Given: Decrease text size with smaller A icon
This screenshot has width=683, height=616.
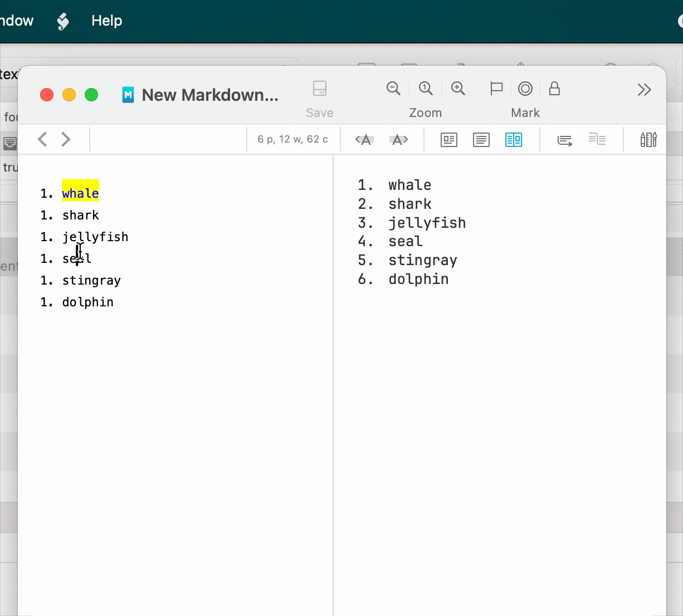Looking at the screenshot, I should click(364, 140).
